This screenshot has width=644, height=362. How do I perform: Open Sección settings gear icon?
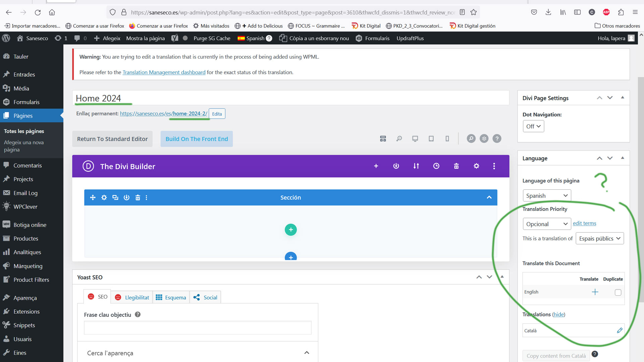104,197
